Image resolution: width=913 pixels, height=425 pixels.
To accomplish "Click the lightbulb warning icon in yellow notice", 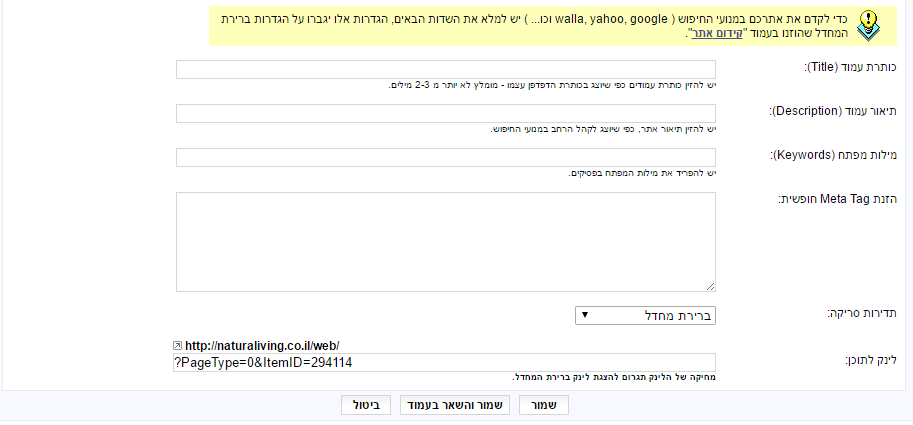I will [869, 26].
